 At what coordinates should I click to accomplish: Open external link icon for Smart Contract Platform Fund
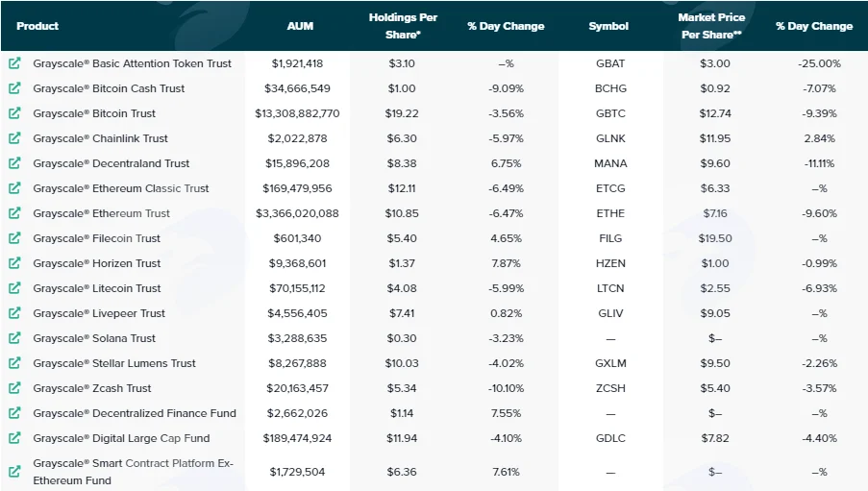click(14, 472)
